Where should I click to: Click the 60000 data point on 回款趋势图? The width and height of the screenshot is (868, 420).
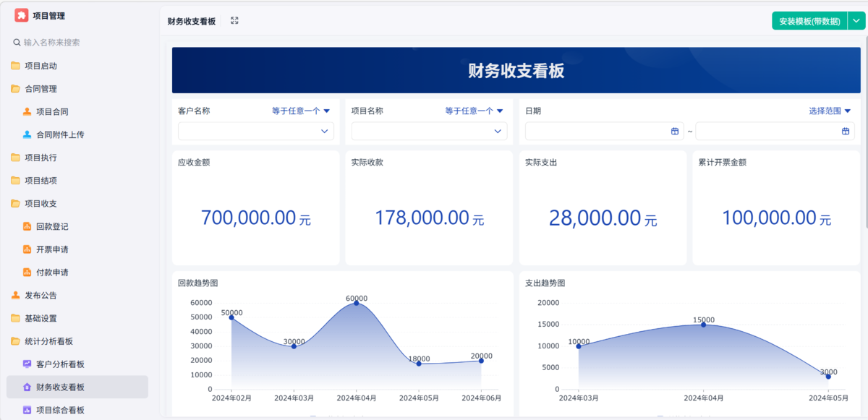(x=356, y=303)
